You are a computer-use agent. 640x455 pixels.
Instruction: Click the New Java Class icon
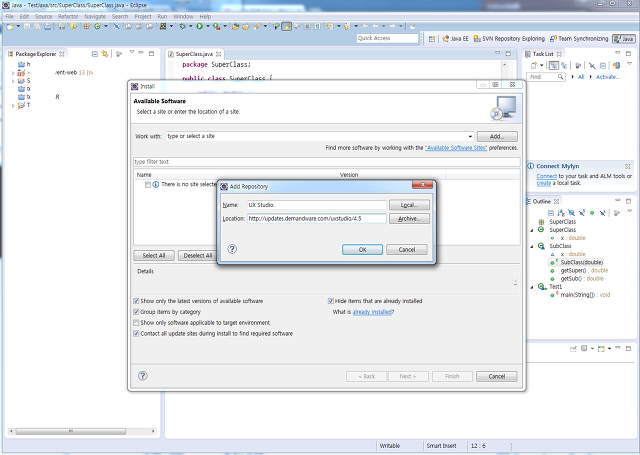pos(98,27)
